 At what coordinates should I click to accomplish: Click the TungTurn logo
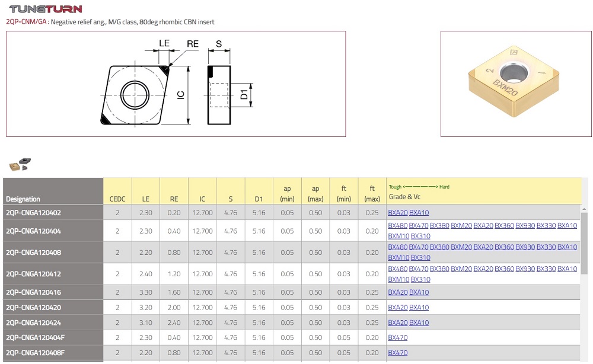pos(46,9)
